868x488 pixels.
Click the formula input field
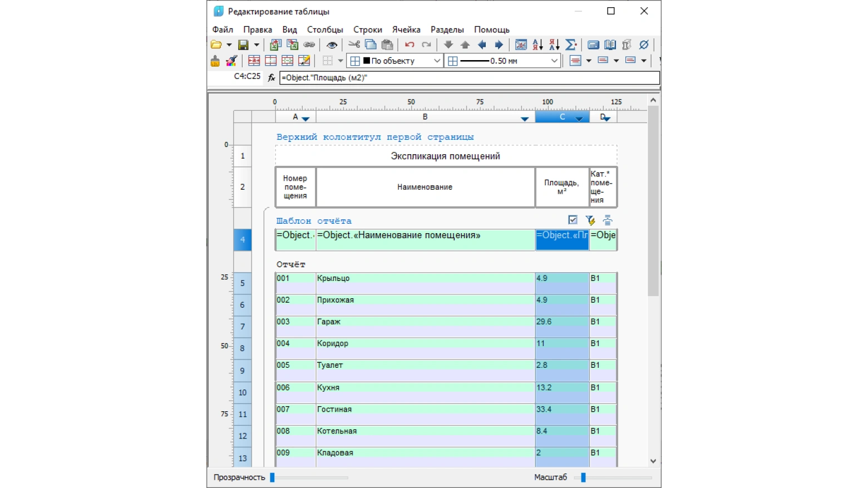click(x=469, y=78)
